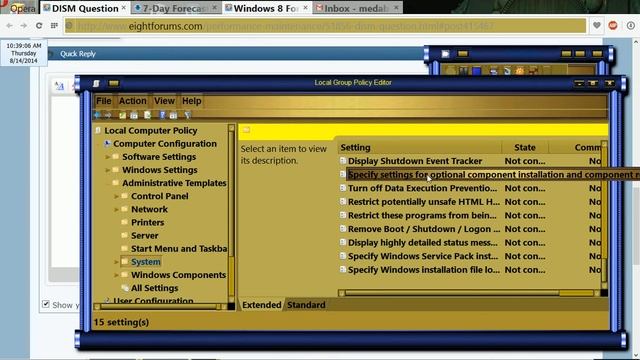Open the File menu

[104, 101]
